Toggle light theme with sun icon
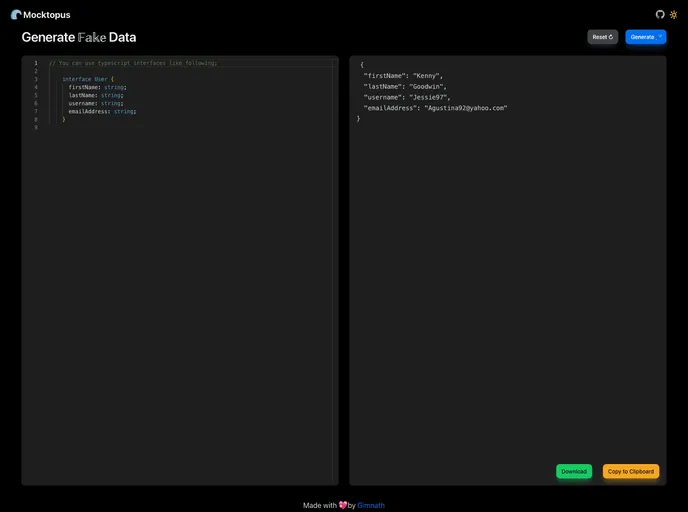688x512 pixels. click(x=674, y=14)
